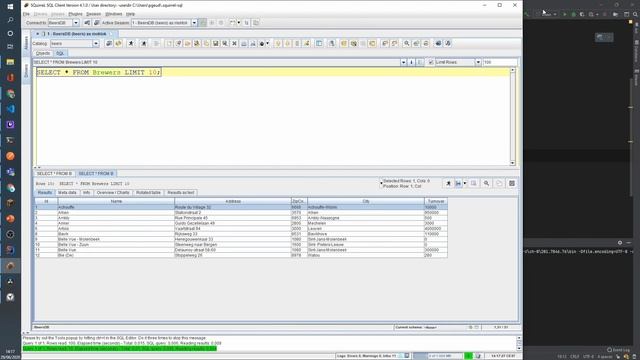Image resolution: width=640 pixels, height=360 pixels.
Task: Select the Achouffe name cell
Action: [116, 207]
